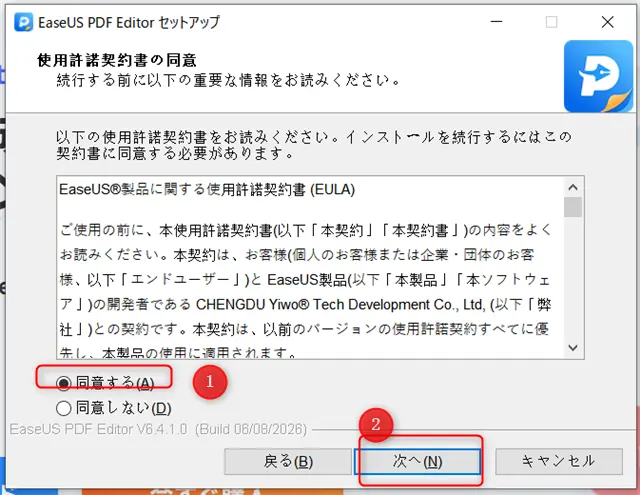
Task: Click the CHENGDU Yiwo Tech Development text line
Action: [305, 305]
